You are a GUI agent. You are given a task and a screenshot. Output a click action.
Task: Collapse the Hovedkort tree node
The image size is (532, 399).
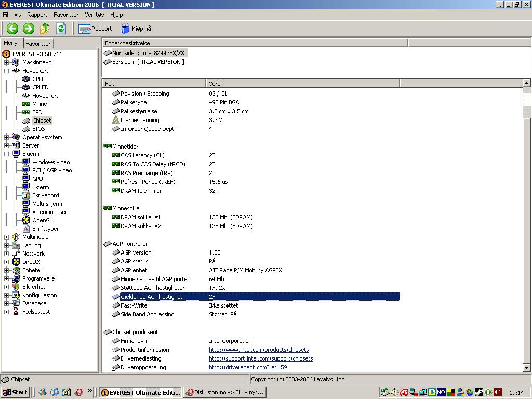pos(6,71)
